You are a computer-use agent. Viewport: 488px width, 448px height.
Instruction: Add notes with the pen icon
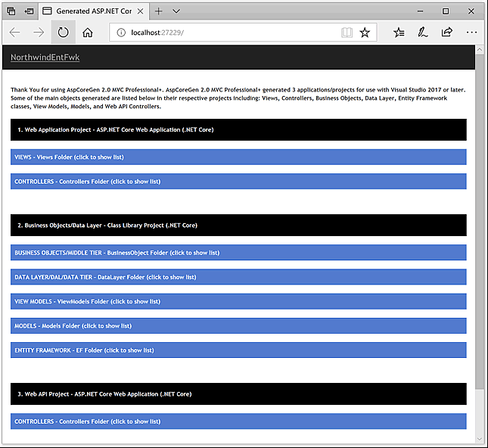pyautogui.click(x=423, y=33)
